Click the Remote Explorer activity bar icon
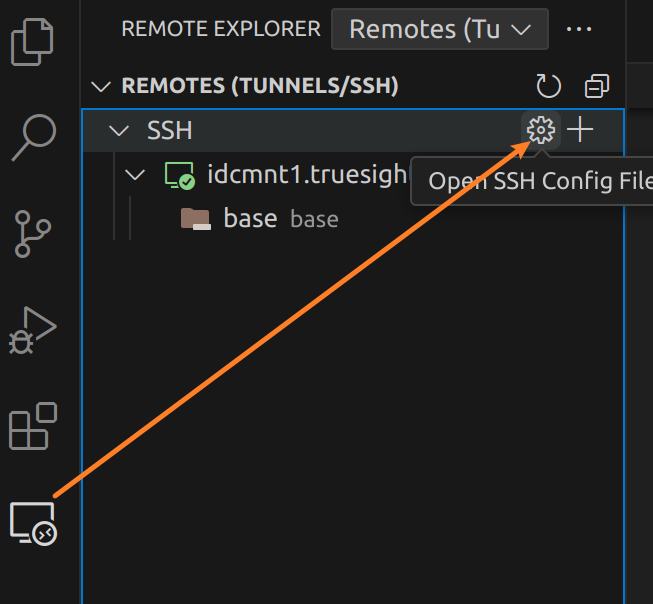The width and height of the screenshot is (653, 604). pos(32,523)
